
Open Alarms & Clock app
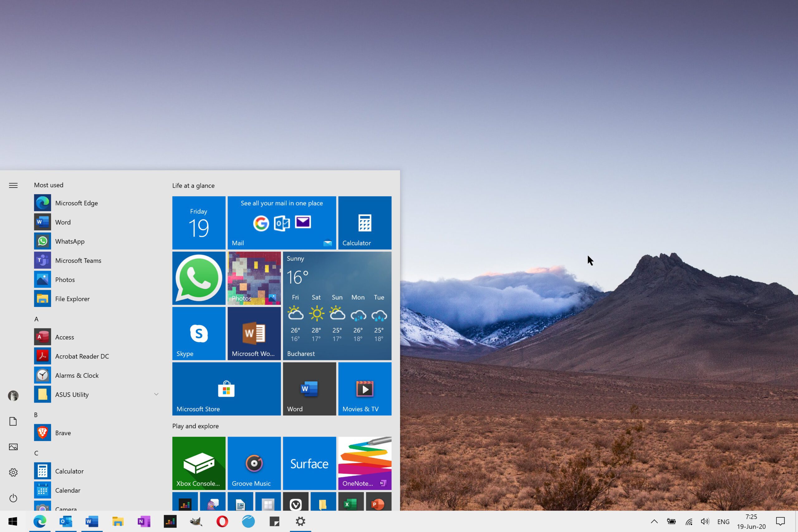pyautogui.click(x=97, y=375)
